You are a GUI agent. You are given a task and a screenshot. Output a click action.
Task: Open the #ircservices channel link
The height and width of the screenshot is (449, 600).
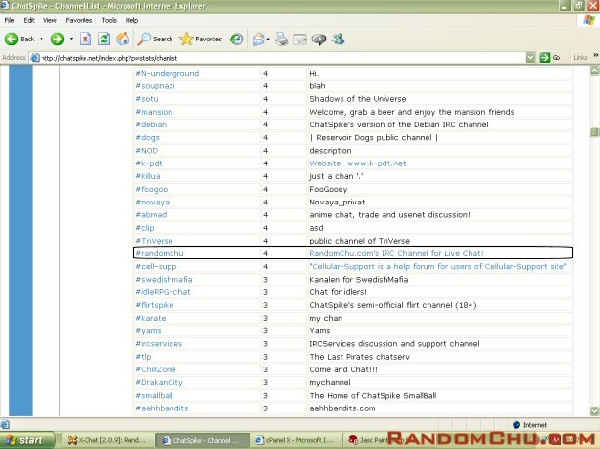[159, 344]
